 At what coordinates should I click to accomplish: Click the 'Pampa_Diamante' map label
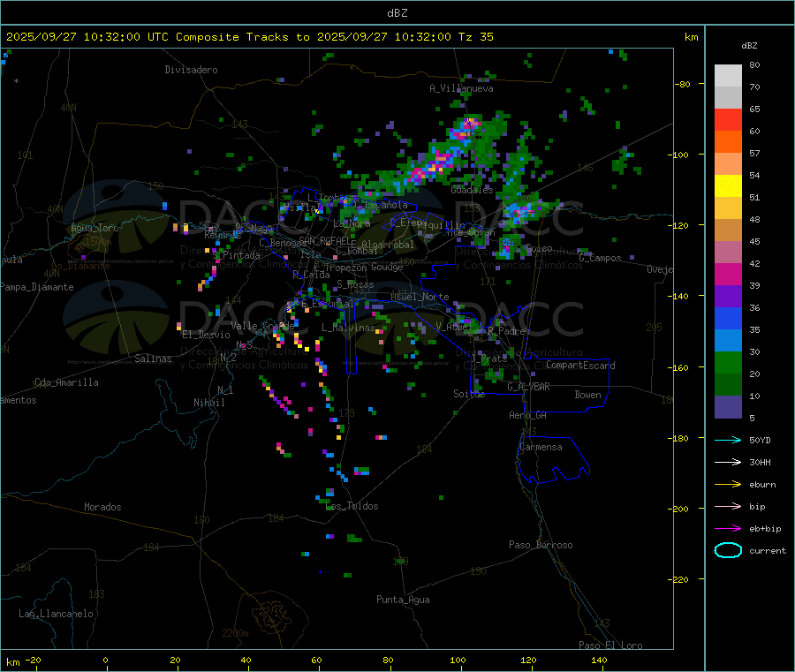point(37,287)
